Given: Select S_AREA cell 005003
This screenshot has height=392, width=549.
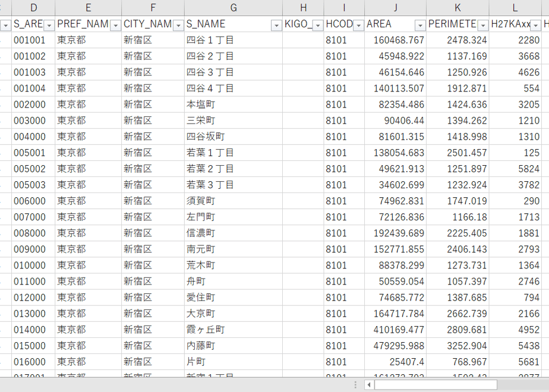Looking at the screenshot, I should pyautogui.click(x=33, y=185).
